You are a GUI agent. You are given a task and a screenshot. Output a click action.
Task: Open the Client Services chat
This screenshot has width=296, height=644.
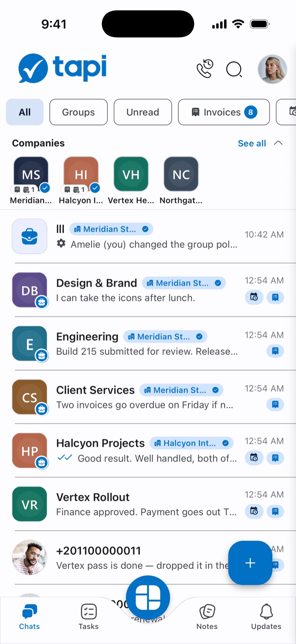pyautogui.click(x=148, y=397)
